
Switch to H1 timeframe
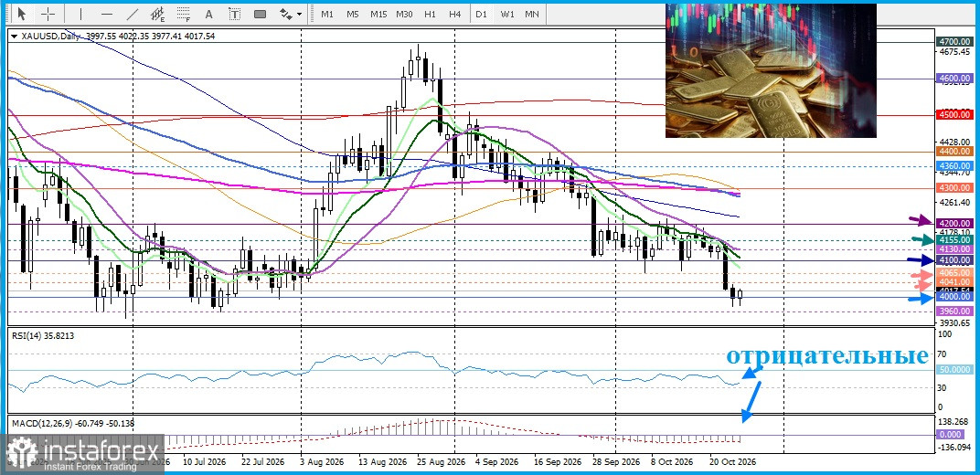click(430, 14)
